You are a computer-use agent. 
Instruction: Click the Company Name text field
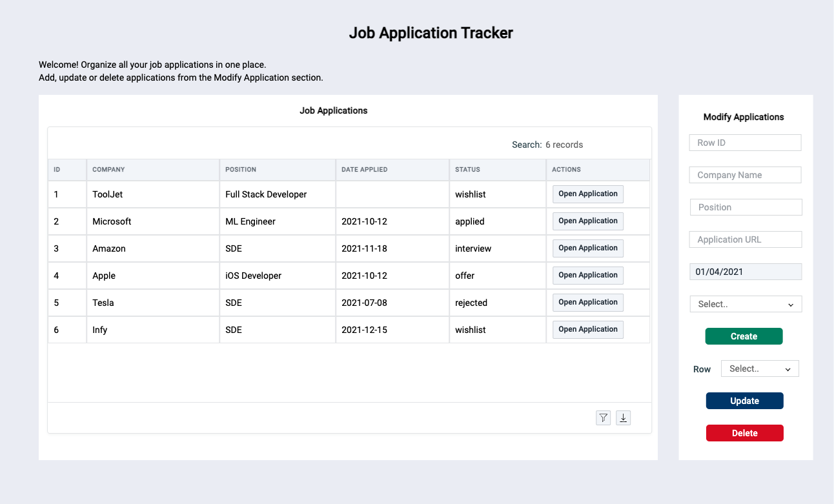click(x=745, y=175)
